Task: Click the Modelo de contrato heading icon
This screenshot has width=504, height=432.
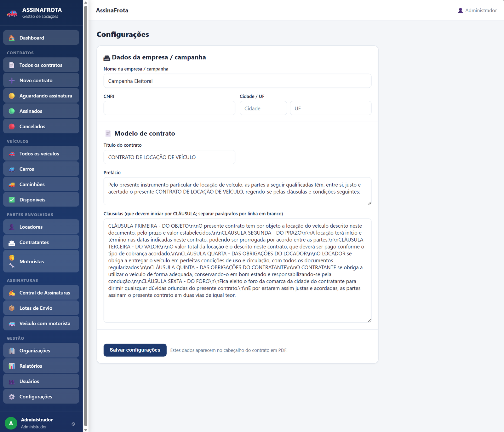Action: point(108,133)
